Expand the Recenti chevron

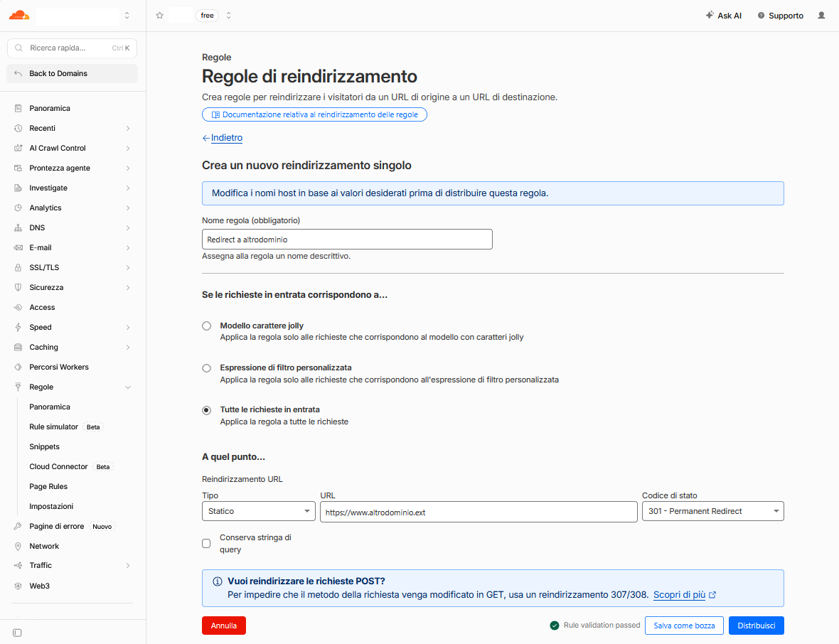(128, 129)
